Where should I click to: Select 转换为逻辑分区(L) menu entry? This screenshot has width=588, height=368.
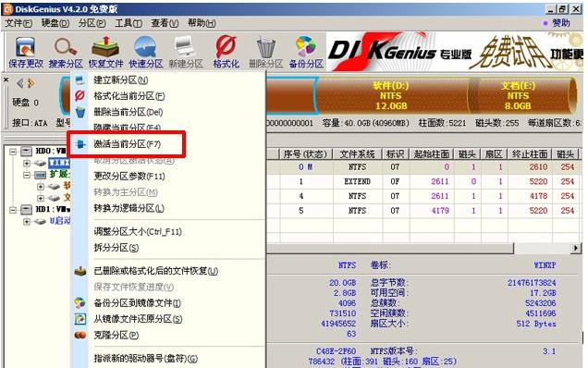[169, 208]
